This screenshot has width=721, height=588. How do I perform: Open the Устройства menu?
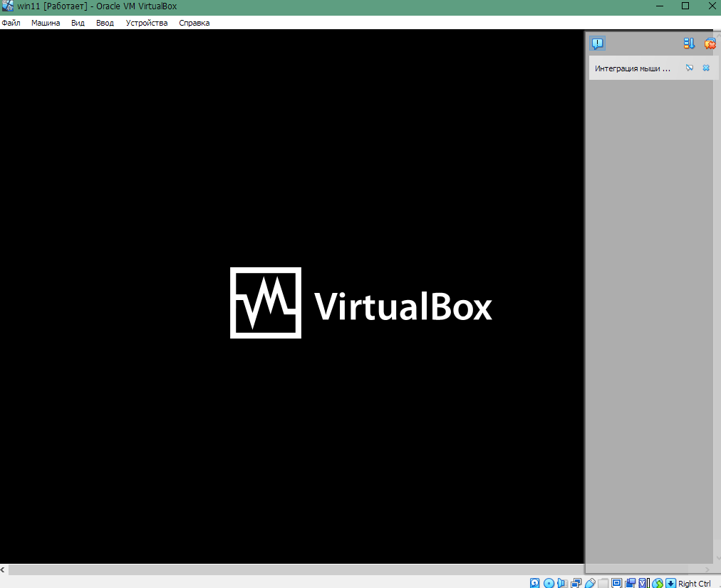click(x=147, y=23)
